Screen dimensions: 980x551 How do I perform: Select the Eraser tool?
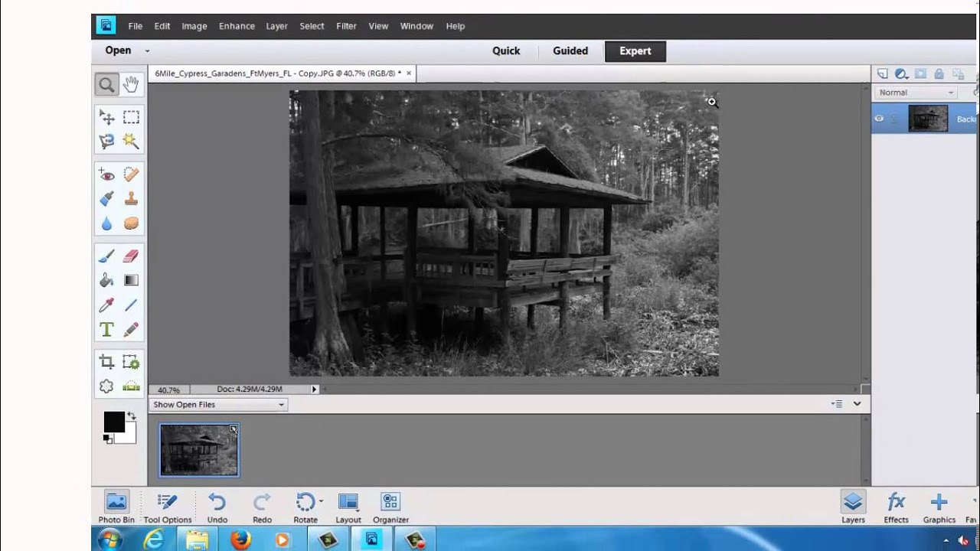click(x=131, y=256)
